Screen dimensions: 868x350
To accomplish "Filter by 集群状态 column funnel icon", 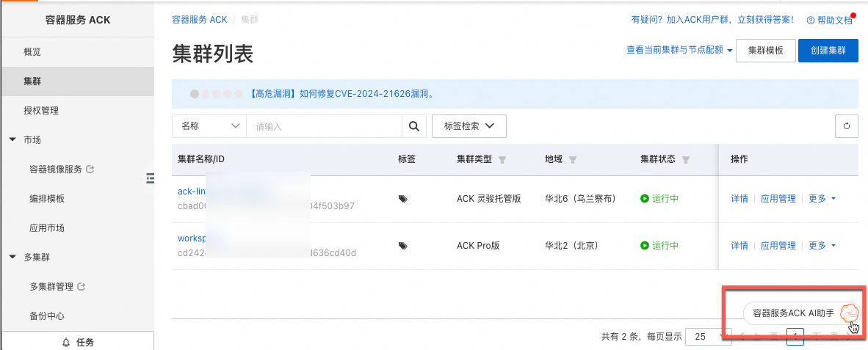I will (686, 160).
